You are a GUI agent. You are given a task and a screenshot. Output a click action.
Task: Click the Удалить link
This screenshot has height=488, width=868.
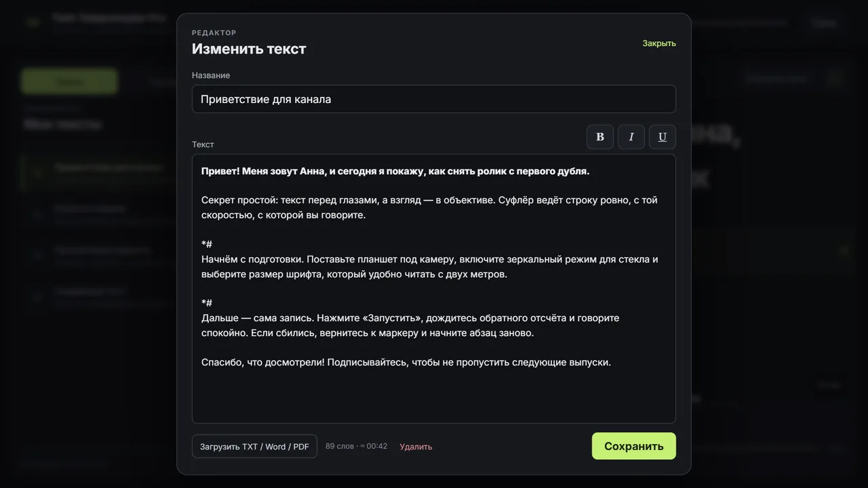(416, 447)
